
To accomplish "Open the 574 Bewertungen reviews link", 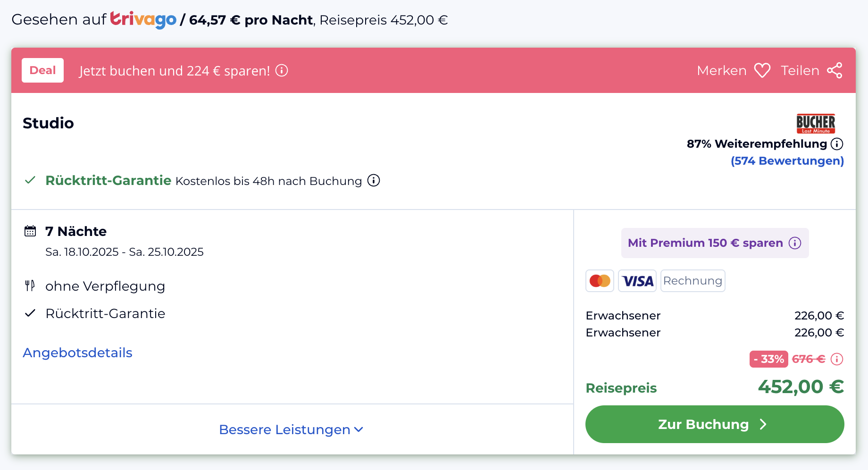I will coord(787,161).
